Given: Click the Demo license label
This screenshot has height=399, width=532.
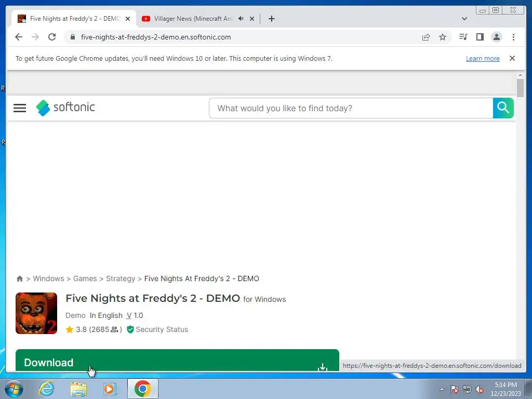Looking at the screenshot, I should click(x=75, y=315).
